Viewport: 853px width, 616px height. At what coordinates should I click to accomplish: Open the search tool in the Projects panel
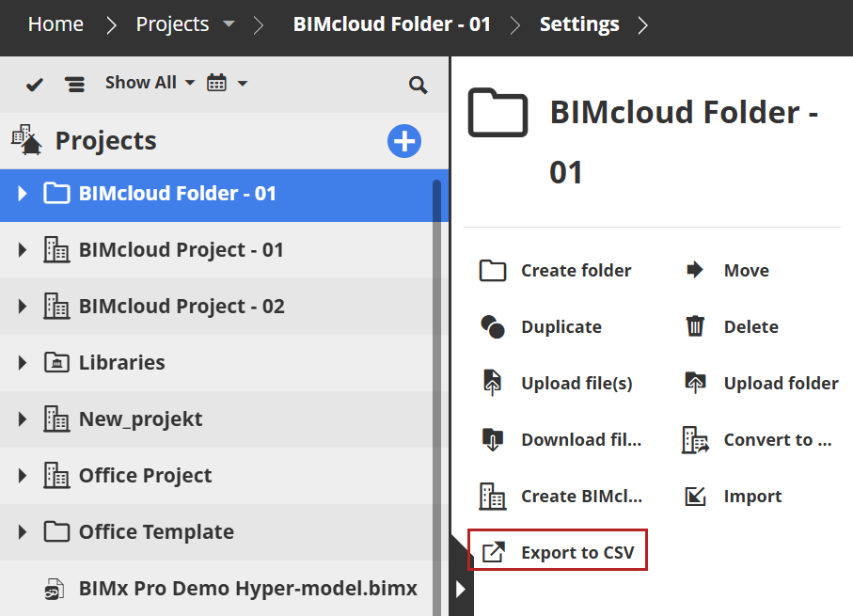point(418,84)
